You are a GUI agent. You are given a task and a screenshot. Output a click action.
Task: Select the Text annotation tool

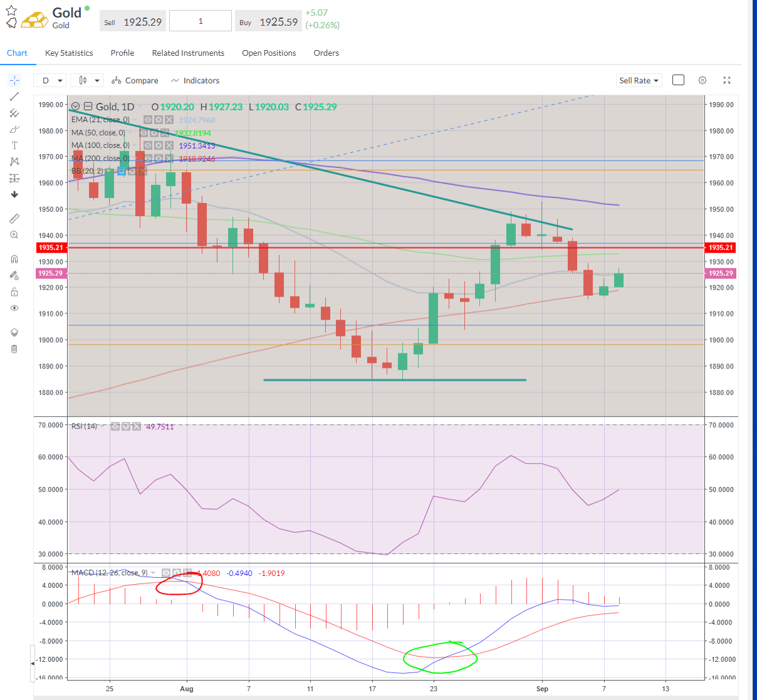14,145
